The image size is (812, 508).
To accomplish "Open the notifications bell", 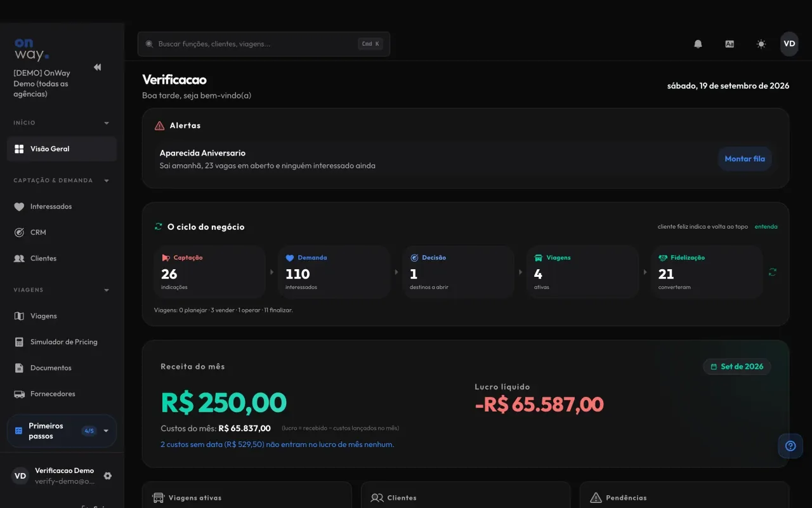I will (698, 44).
